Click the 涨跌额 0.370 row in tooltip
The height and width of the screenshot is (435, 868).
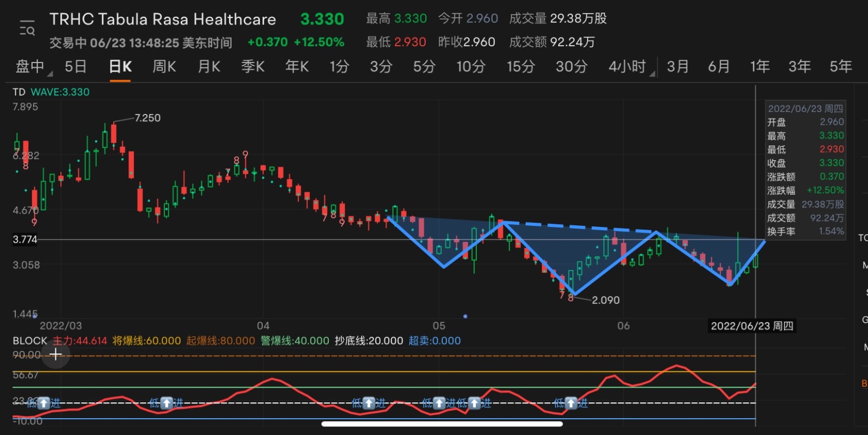point(806,176)
